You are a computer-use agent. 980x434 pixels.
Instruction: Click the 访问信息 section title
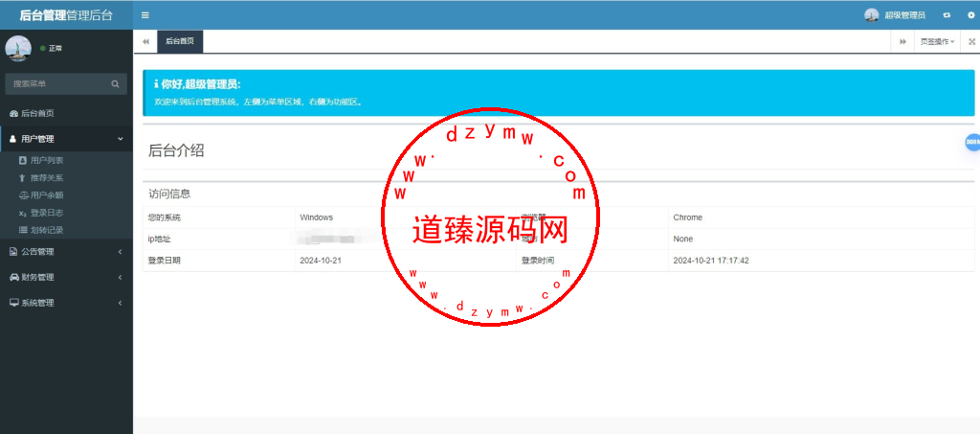(169, 194)
